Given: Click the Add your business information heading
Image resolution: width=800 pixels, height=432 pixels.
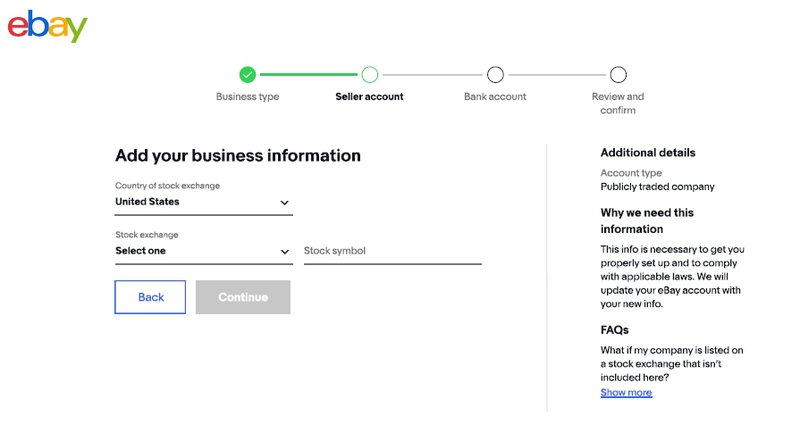Looking at the screenshot, I should click(238, 156).
